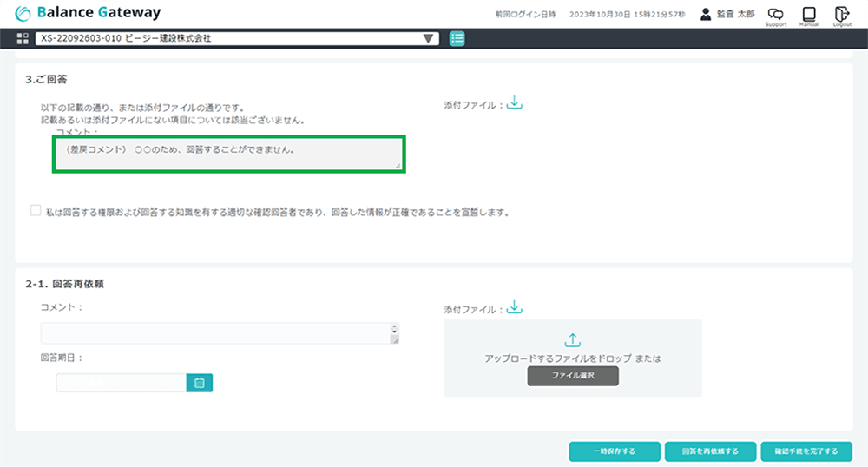Open the calendar date picker icon
The width and height of the screenshot is (868, 467).
[x=200, y=383]
